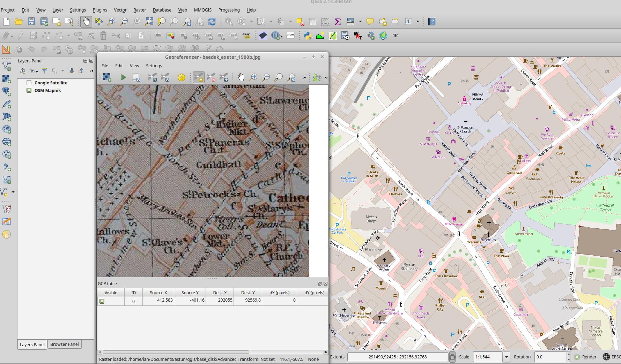
Task: Generate GDAL script in Georeferencer toolbar
Action: pos(136,77)
